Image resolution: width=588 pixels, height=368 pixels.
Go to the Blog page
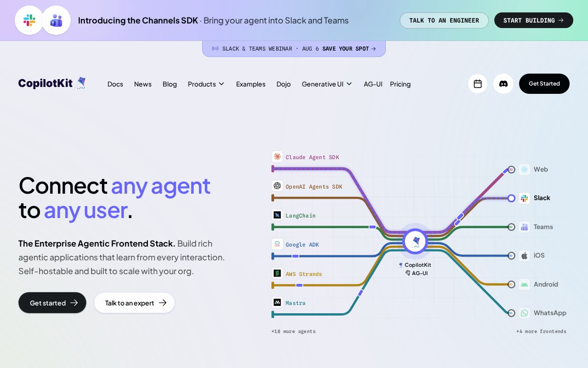click(170, 84)
